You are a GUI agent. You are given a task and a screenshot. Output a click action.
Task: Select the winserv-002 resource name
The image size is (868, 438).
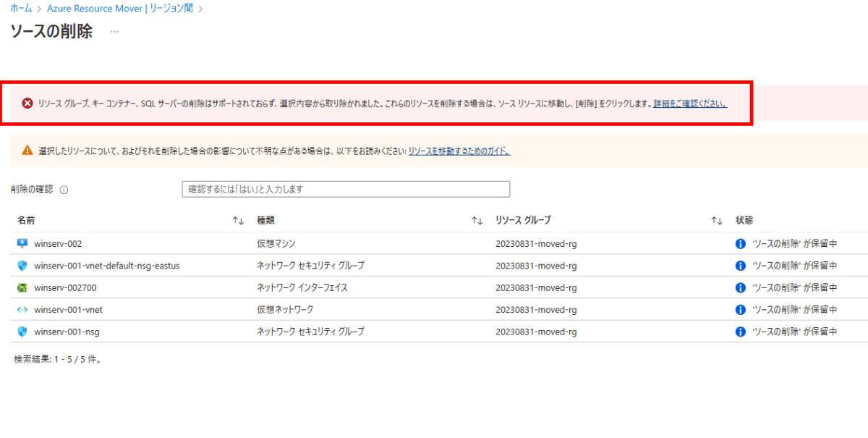click(x=58, y=244)
